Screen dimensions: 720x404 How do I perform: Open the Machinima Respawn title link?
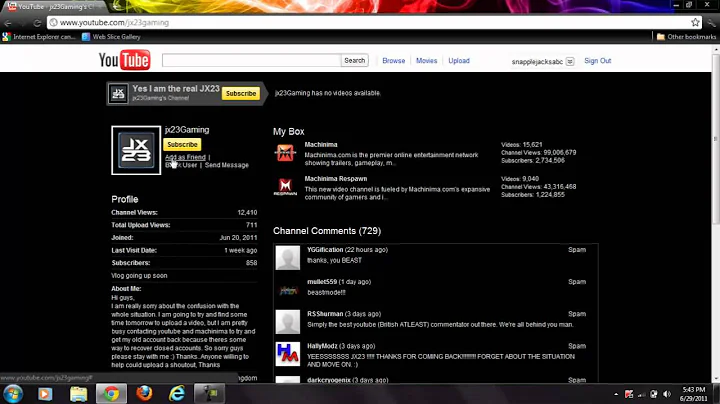click(336, 179)
